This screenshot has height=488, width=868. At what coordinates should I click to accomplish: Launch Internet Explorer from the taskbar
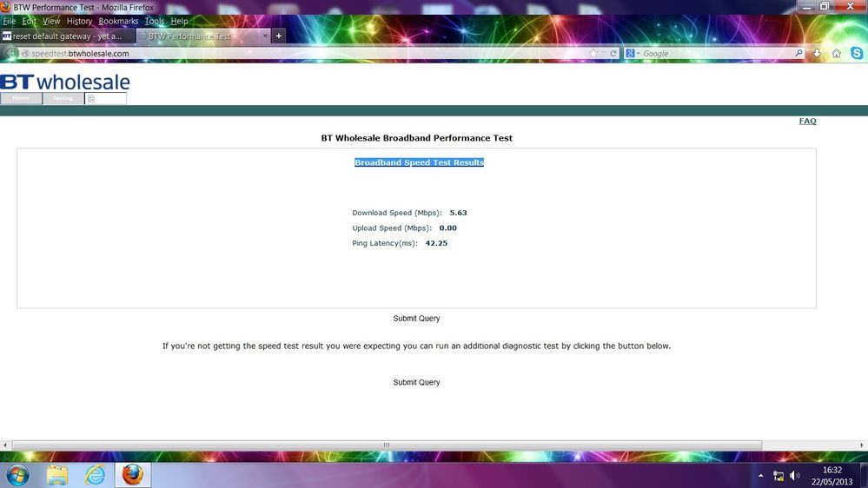pos(96,475)
